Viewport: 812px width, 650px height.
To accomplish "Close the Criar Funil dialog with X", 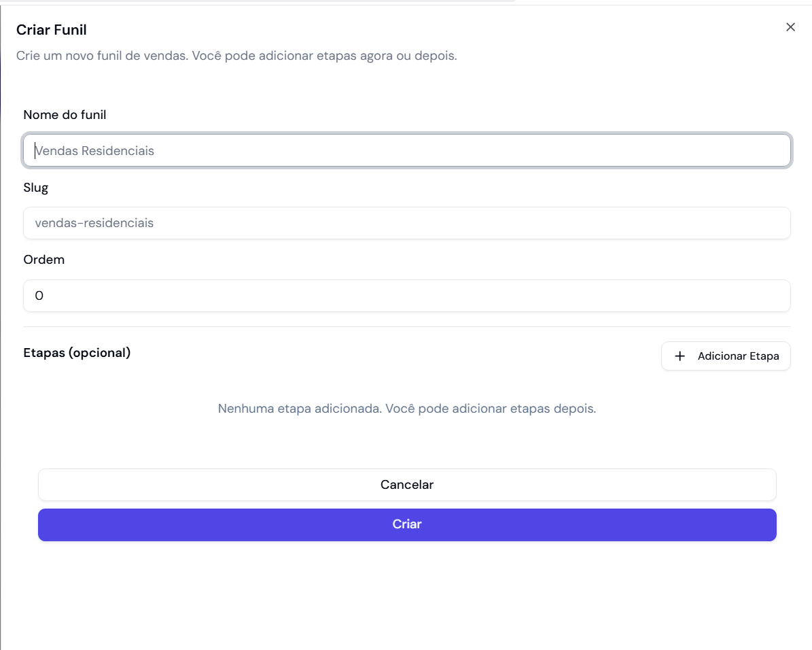I will coord(790,27).
